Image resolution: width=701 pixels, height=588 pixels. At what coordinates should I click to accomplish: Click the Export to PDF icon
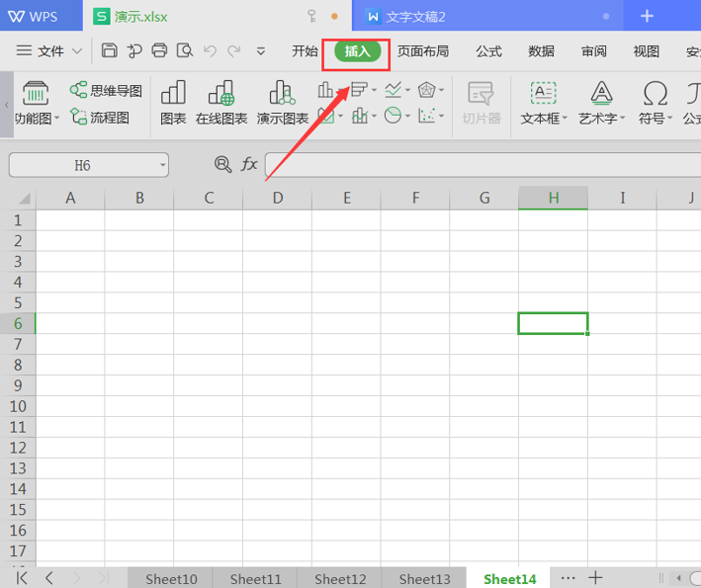point(133,51)
